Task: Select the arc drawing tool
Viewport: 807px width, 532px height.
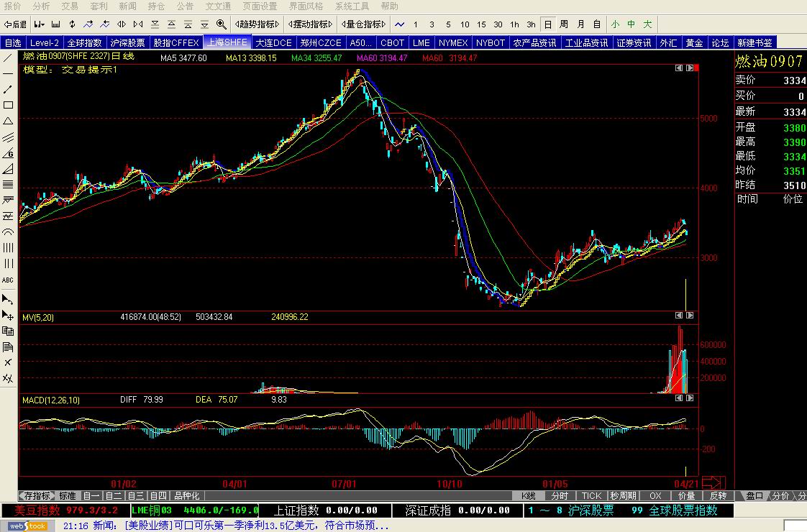Action: point(8,232)
